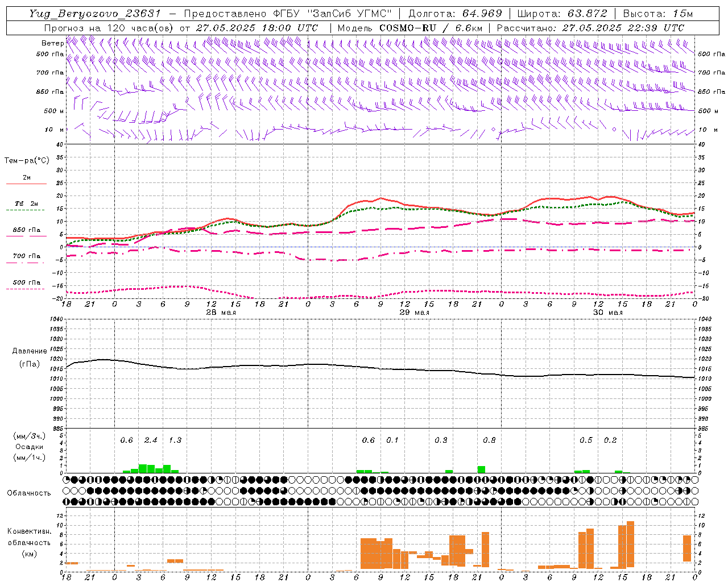
Task: Click the tallest orange convective cloud bar
Action: [x=630, y=544]
